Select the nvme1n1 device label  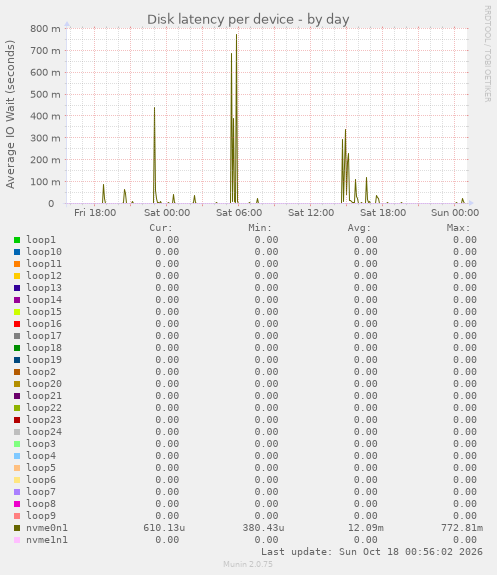tap(47, 540)
